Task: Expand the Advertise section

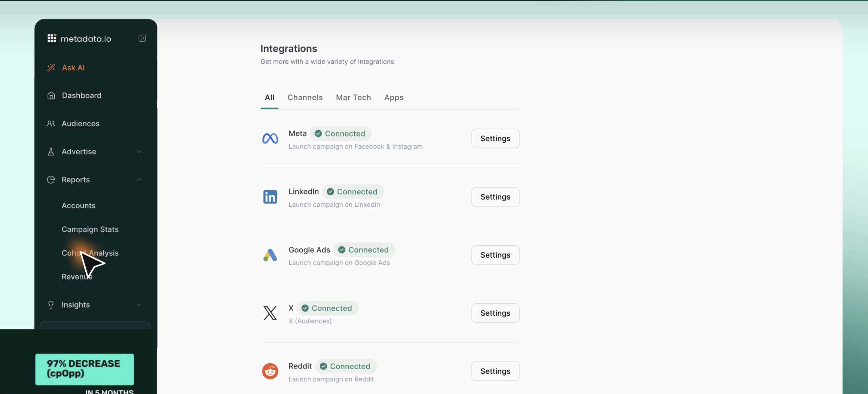Action: (x=139, y=151)
